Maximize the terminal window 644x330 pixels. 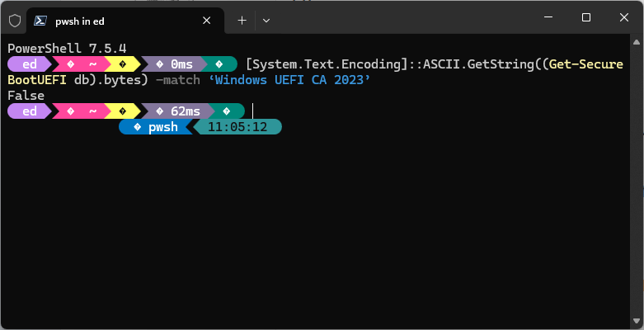[x=585, y=17]
